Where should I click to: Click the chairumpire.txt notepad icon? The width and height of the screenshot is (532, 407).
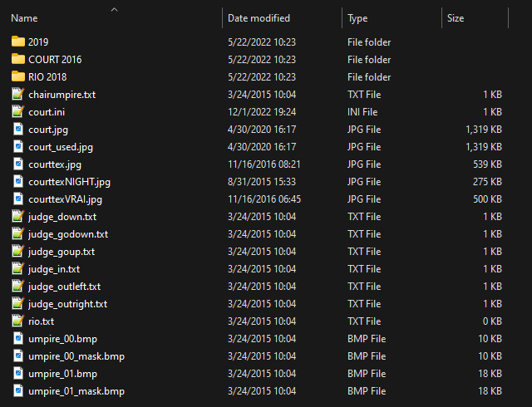(x=18, y=95)
